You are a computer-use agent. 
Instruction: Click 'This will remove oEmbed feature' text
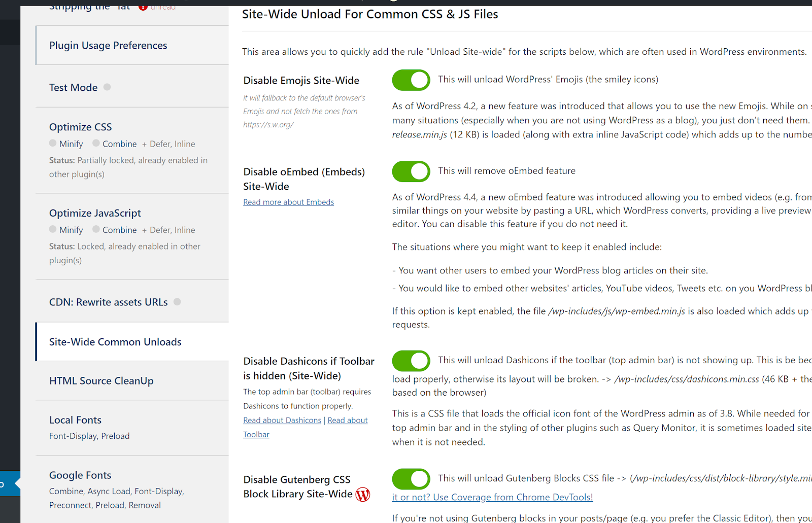[x=506, y=171]
